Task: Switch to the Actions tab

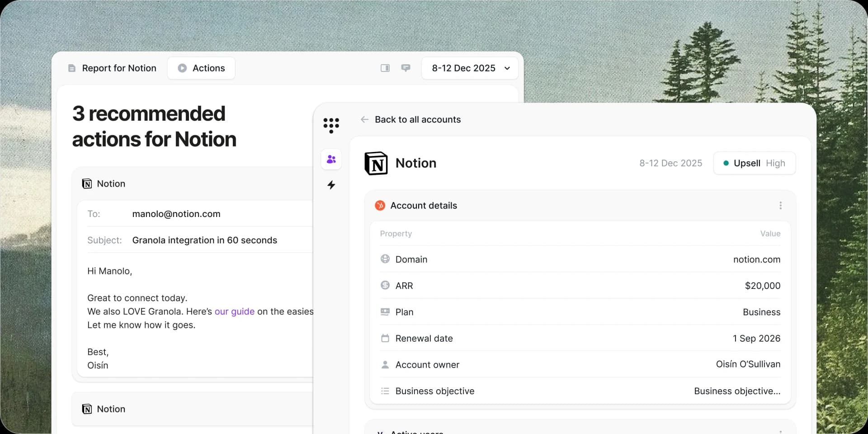Action: (201, 68)
